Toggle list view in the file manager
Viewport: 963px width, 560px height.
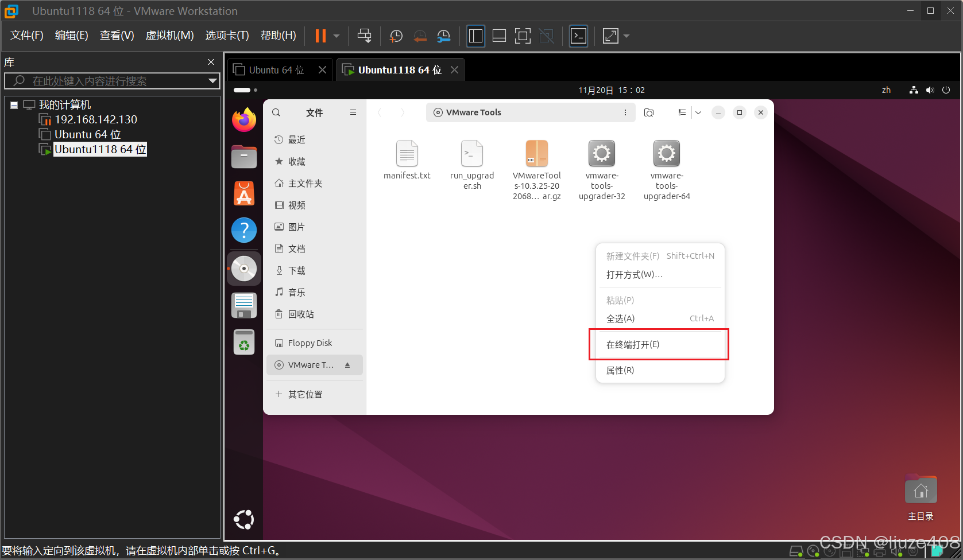(x=682, y=112)
